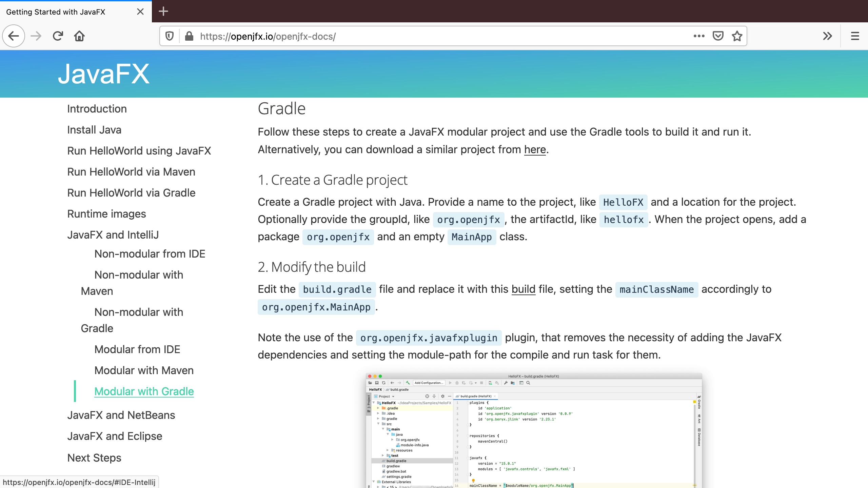Click the 'here' download link
868x488 pixels.
(535, 149)
